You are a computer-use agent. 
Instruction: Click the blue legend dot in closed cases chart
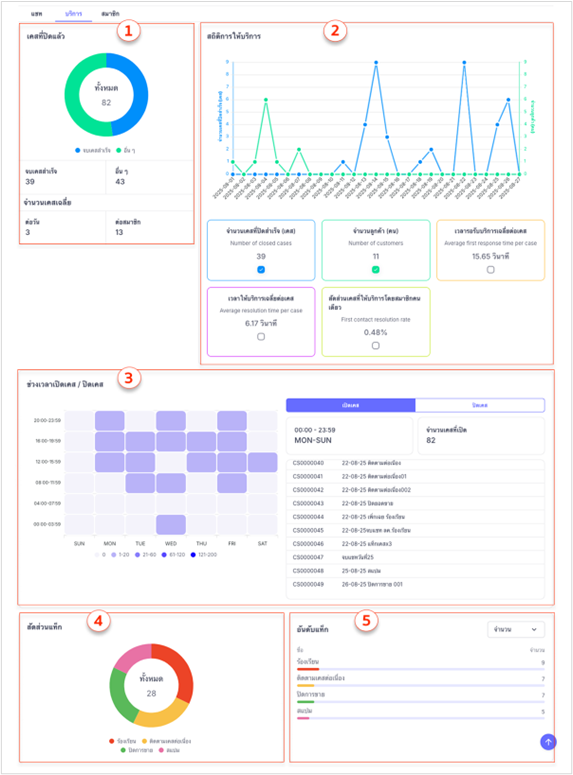[78, 150]
